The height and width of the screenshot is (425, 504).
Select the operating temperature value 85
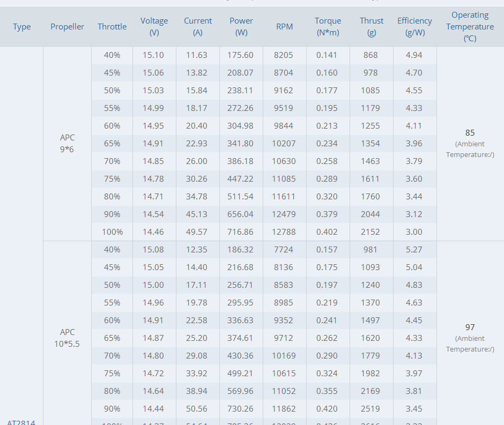pyautogui.click(x=470, y=132)
